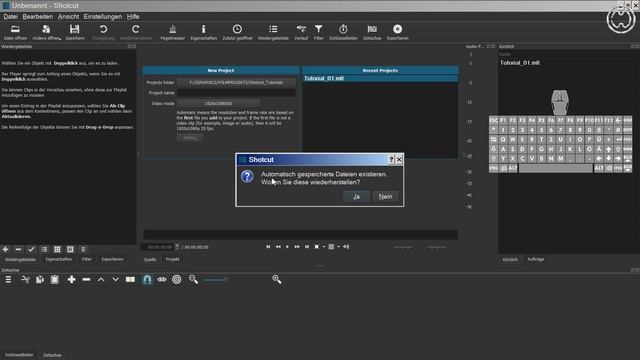Ripple delete with timeline minus icon

click(86, 280)
